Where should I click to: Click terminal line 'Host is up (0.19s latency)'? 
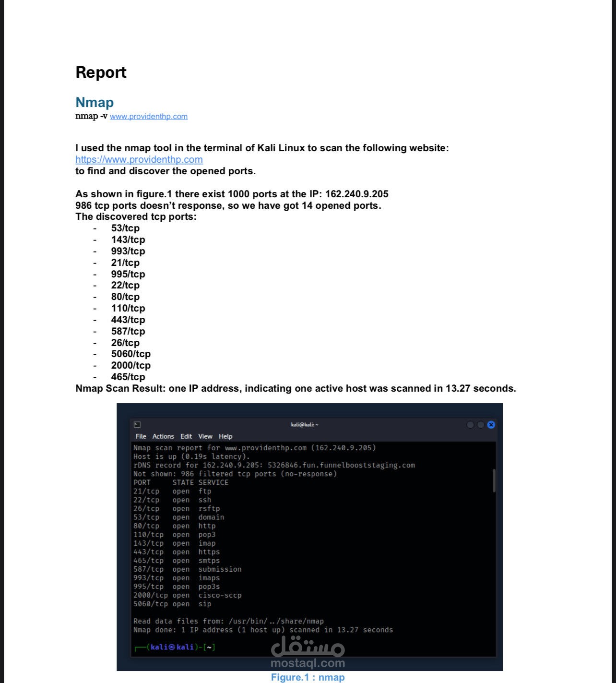pos(191,456)
